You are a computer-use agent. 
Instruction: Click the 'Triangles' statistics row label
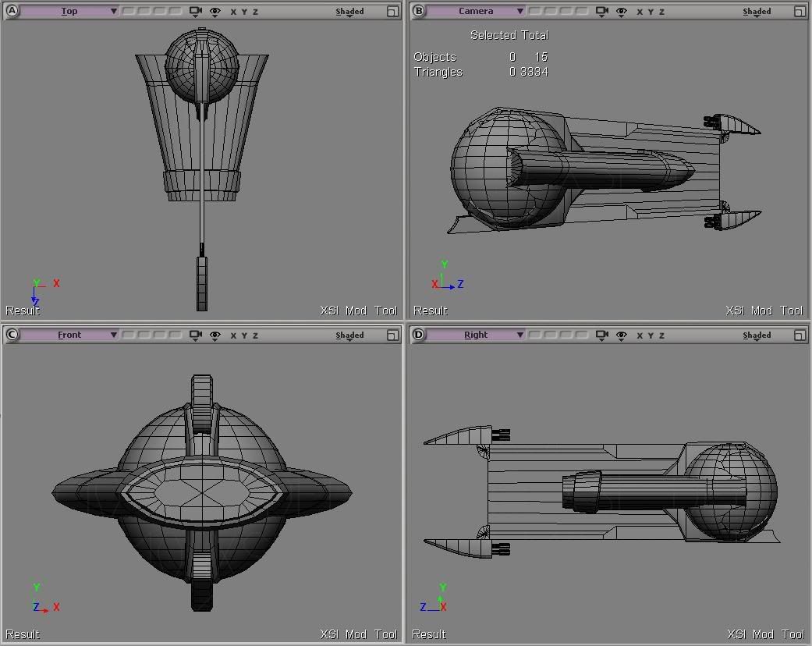coord(438,72)
